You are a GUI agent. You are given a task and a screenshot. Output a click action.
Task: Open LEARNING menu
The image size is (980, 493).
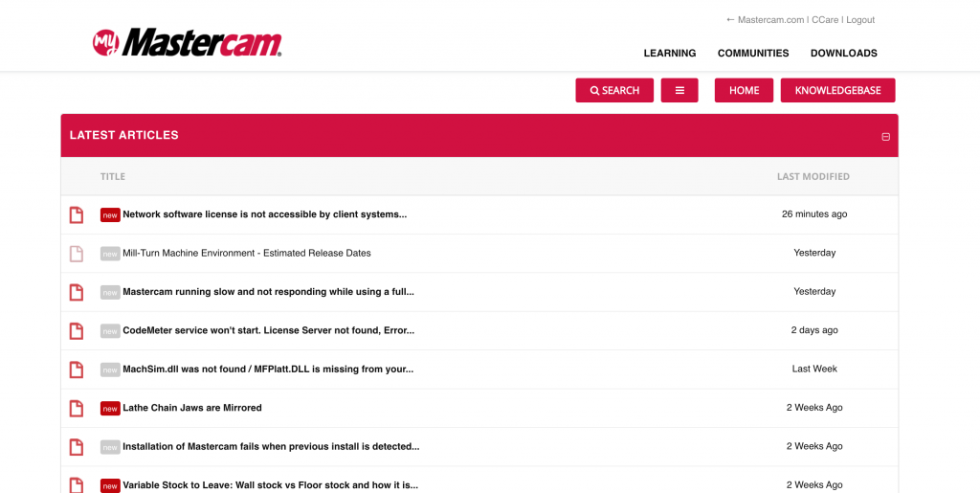point(669,53)
